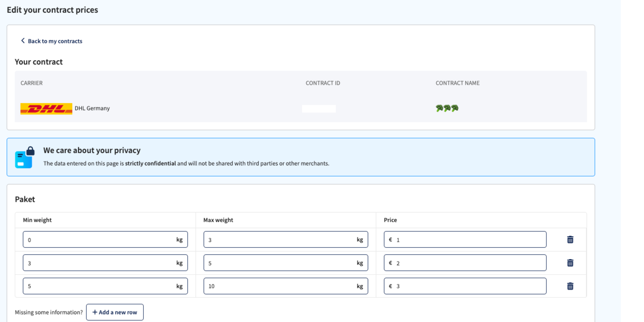644x322 pixels.
Task: Edit min weight field containing 0
Action: click(x=105, y=240)
